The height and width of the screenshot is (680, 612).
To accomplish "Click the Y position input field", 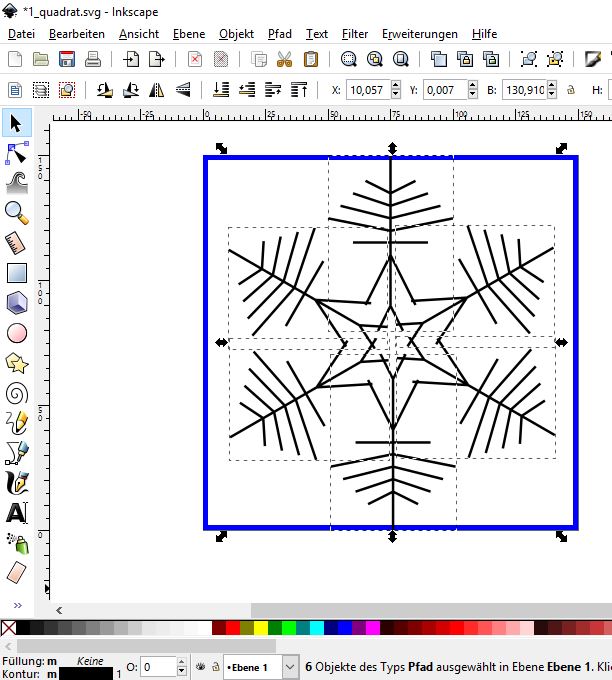I will (445, 90).
